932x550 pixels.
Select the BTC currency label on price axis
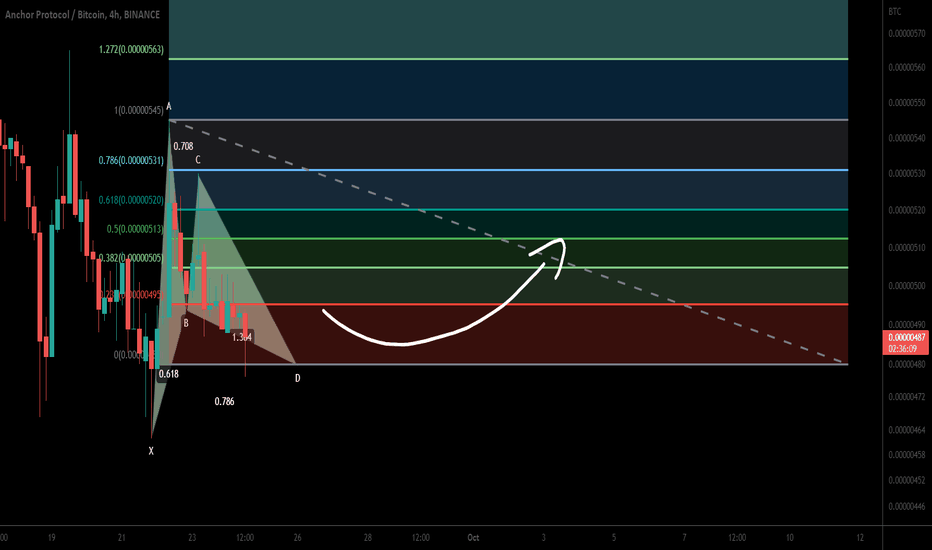pyautogui.click(x=895, y=11)
